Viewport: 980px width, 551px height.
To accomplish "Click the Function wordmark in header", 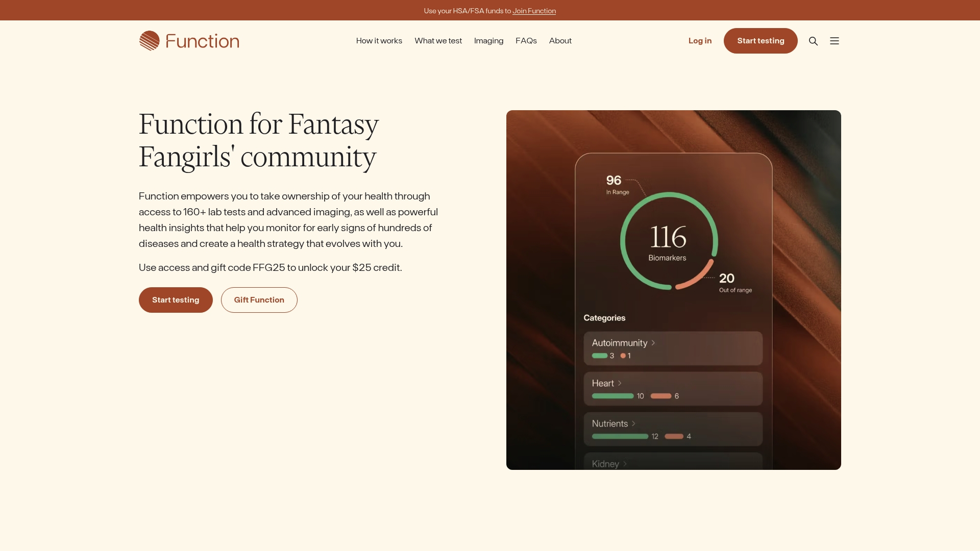I will [x=203, y=41].
